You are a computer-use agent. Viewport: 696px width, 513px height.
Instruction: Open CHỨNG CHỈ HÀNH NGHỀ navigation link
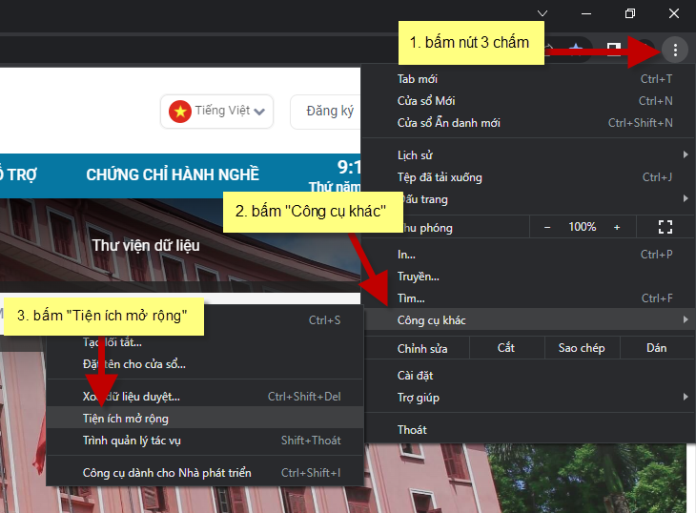click(x=172, y=174)
